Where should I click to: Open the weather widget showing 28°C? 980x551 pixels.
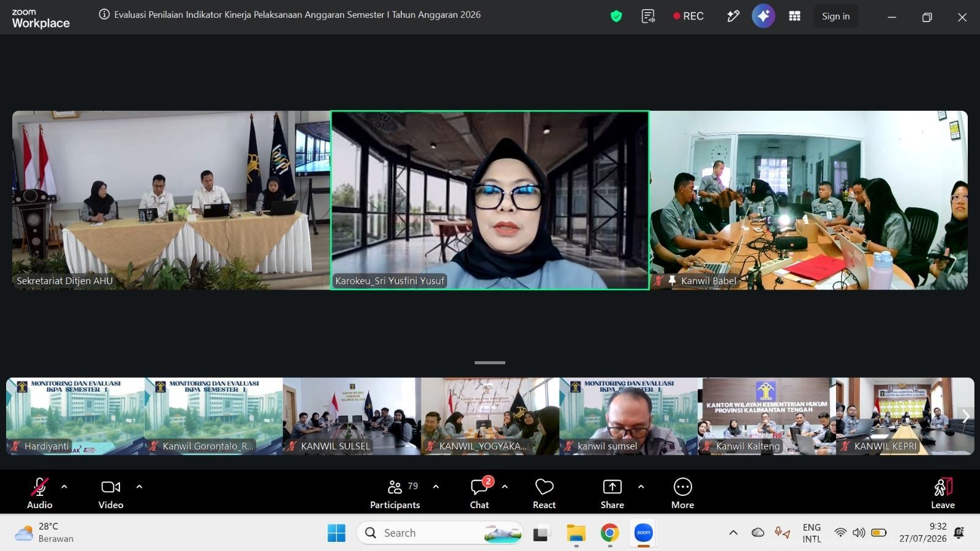tap(44, 533)
